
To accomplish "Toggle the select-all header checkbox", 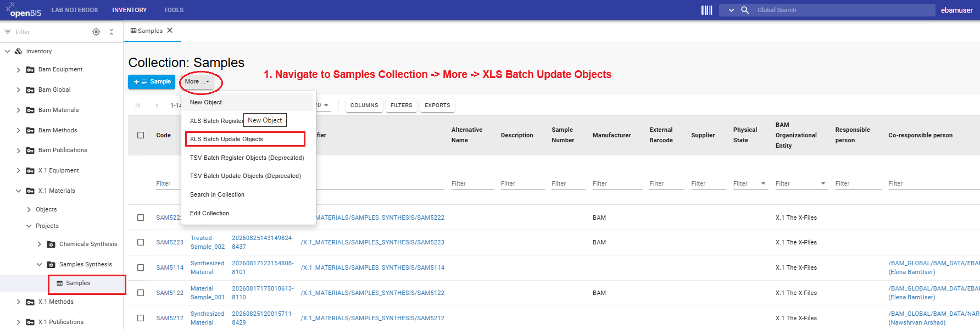I will tap(141, 135).
